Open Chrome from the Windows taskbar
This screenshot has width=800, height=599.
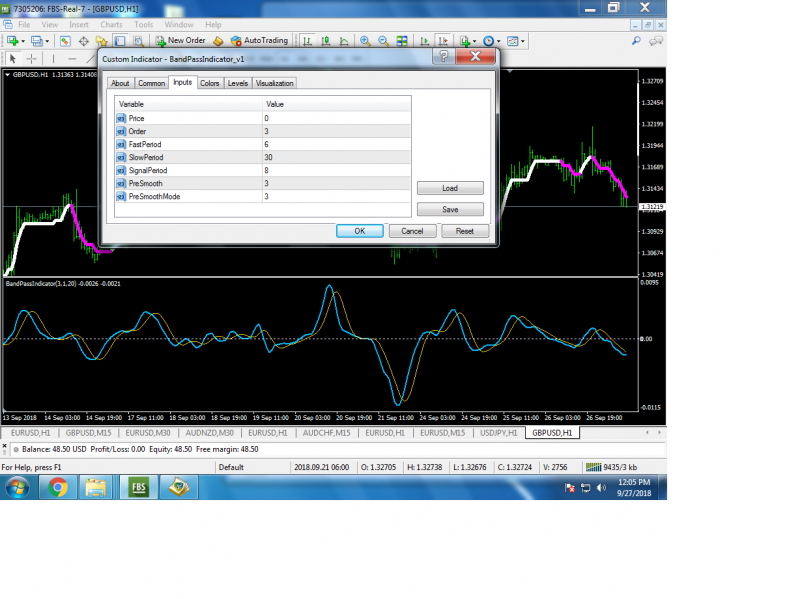57,487
